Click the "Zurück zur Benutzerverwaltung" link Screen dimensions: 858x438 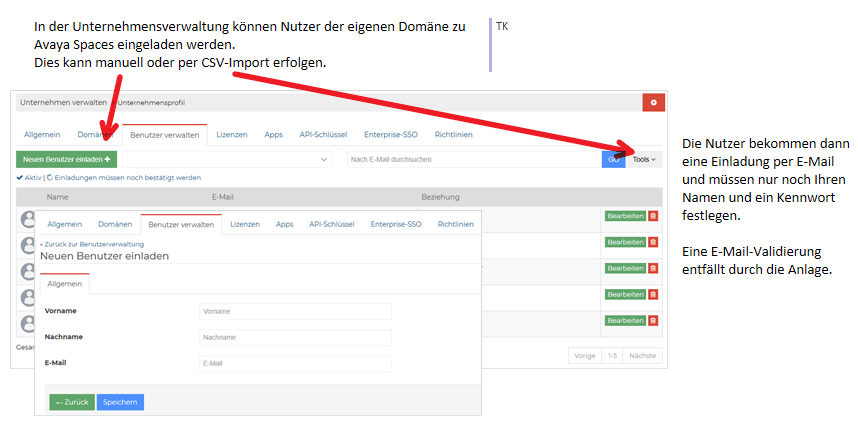click(x=92, y=244)
